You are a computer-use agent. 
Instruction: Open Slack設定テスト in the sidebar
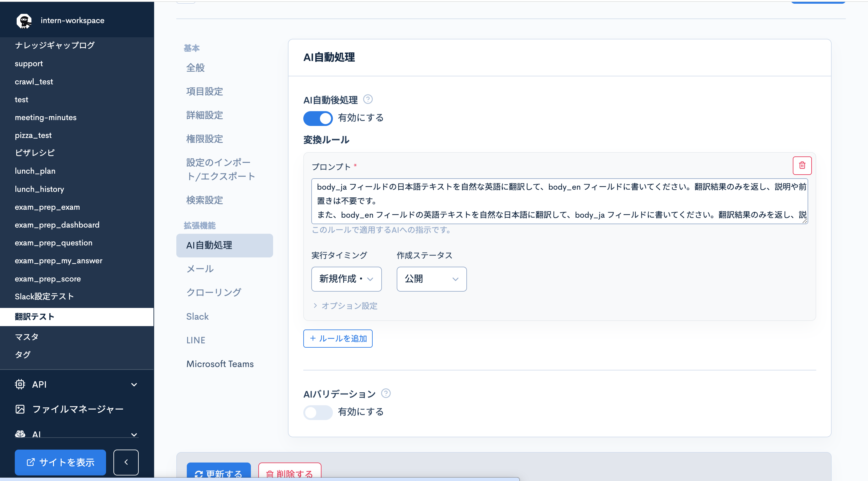(x=44, y=297)
